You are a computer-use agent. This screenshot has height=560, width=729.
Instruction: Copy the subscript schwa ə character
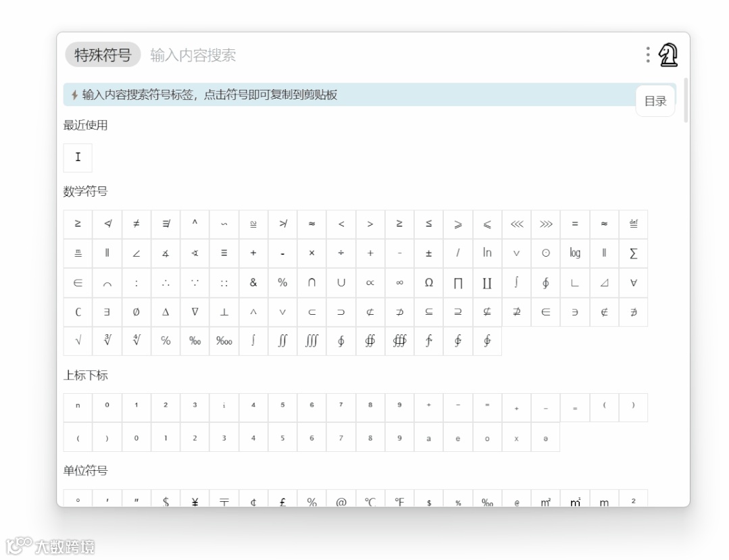click(546, 437)
